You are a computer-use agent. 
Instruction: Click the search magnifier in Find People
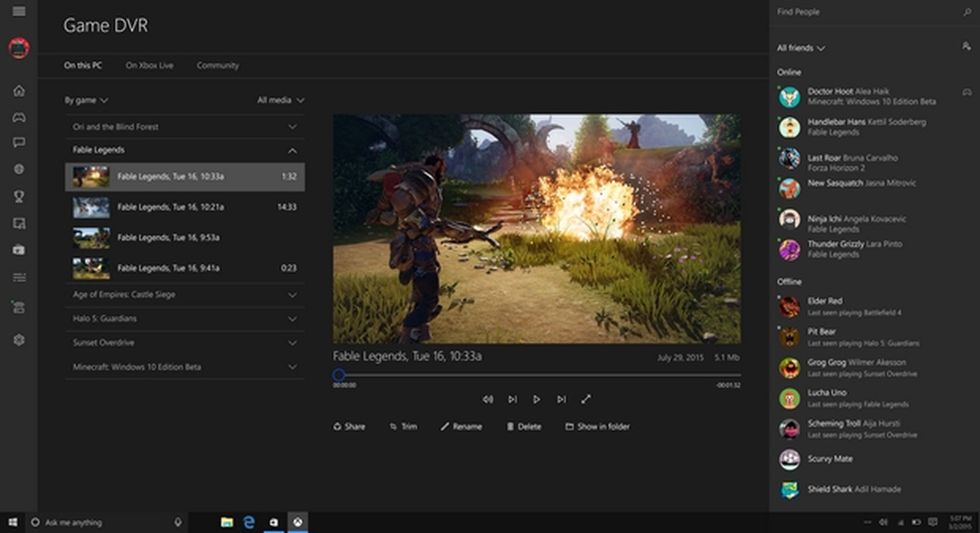click(967, 12)
